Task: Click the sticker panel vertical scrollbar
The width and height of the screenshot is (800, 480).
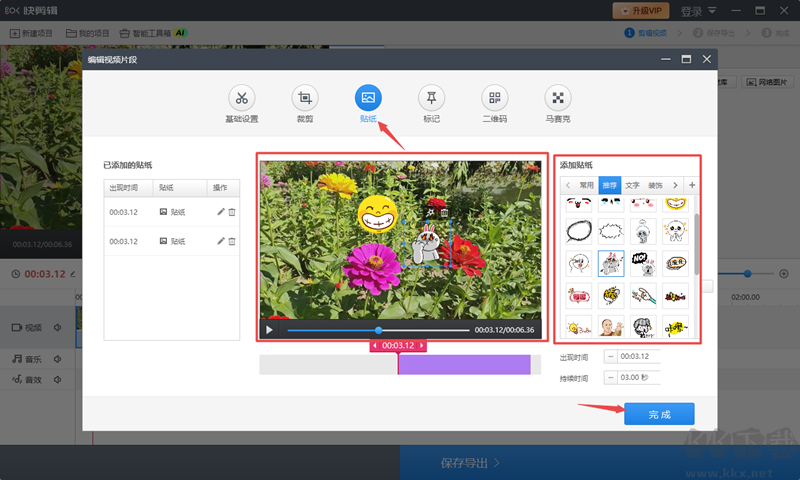Action: pyautogui.click(x=697, y=245)
